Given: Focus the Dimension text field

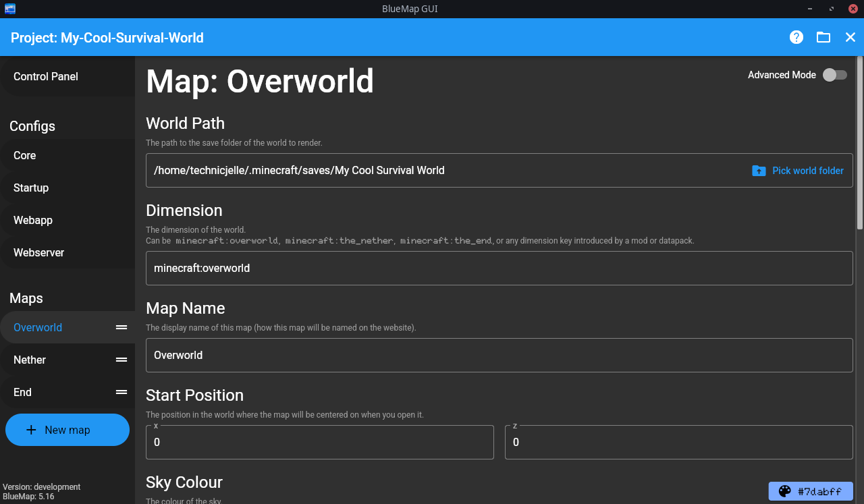Looking at the screenshot, I should tap(499, 268).
